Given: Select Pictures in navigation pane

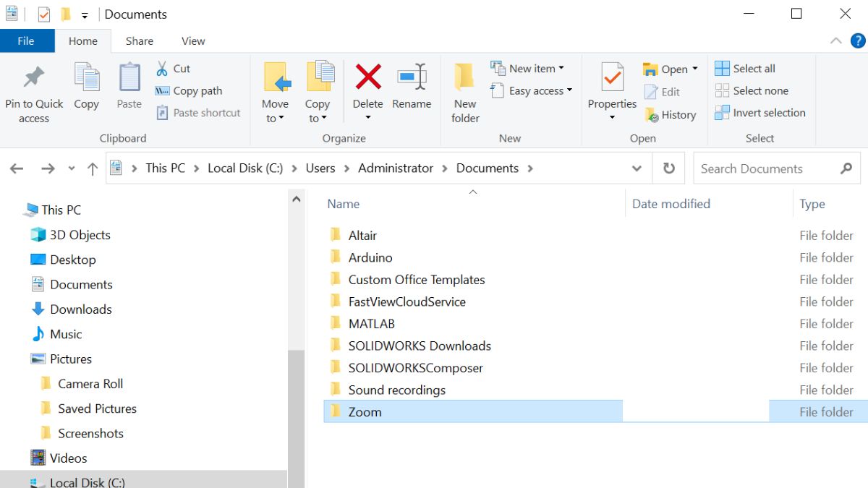Looking at the screenshot, I should [x=61, y=359].
